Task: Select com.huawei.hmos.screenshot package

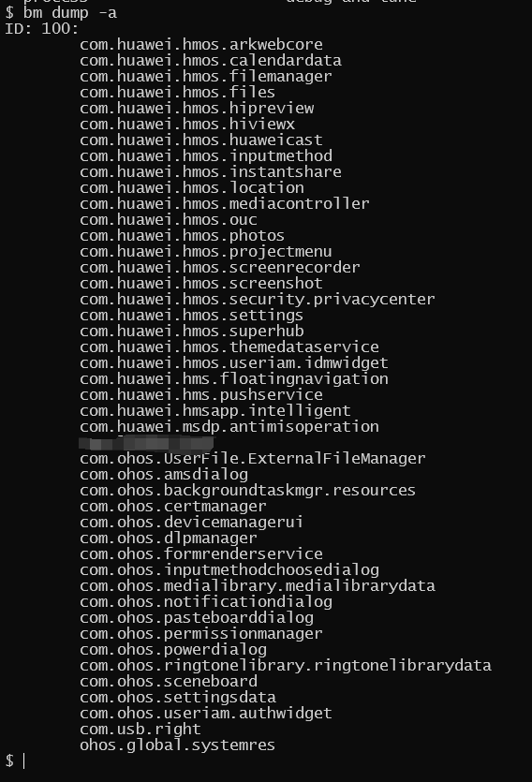Action: (201, 284)
